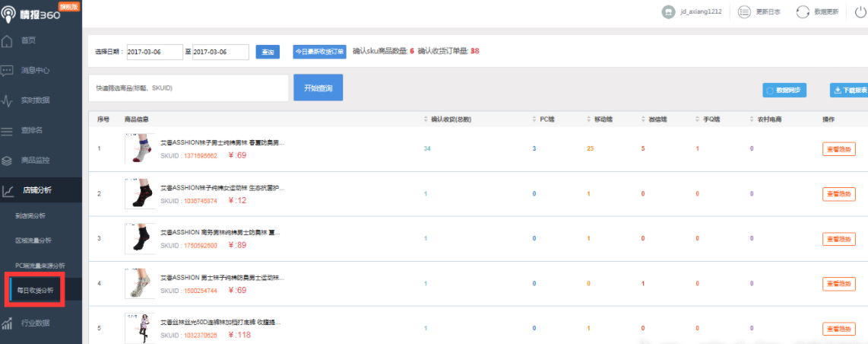This screenshot has width=868, height=344.
Task: Select 到店词分析 submenu item
Action: click(30, 216)
